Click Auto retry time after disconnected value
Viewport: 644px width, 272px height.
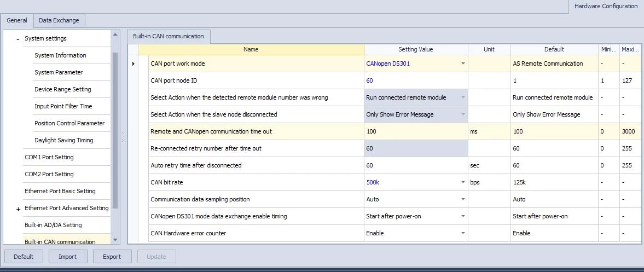tap(415, 165)
